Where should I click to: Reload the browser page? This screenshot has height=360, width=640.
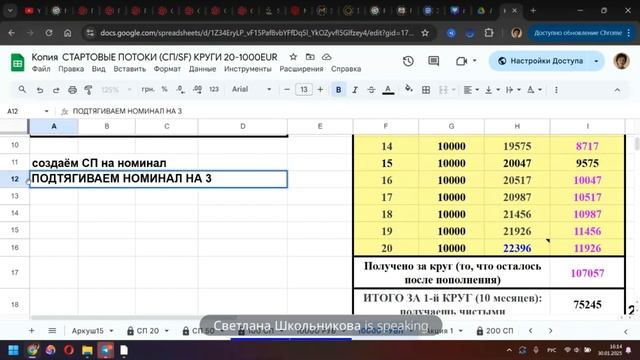(x=49, y=33)
